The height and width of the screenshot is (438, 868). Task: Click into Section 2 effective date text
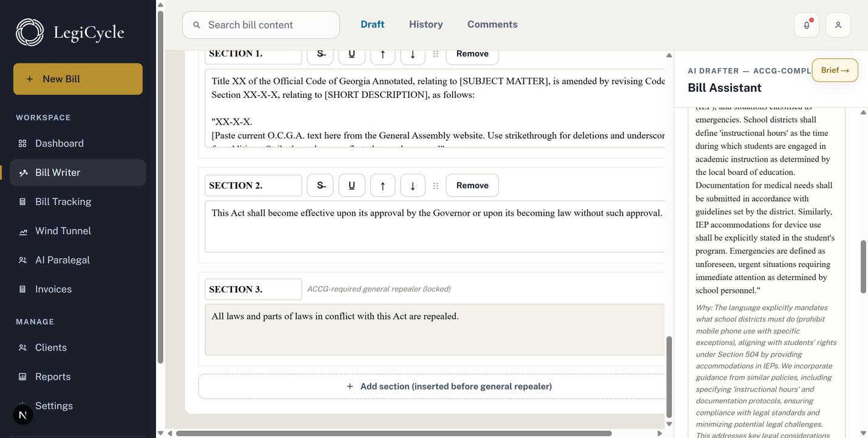point(435,226)
